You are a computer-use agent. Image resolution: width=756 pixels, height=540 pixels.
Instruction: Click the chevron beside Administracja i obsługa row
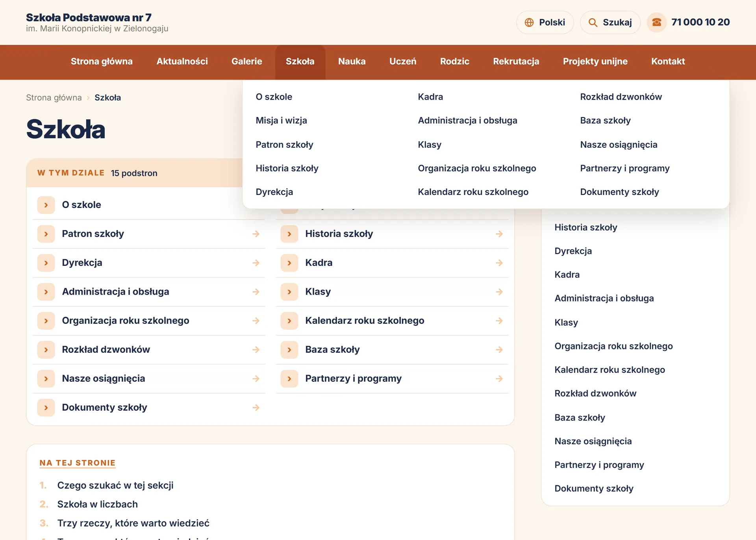46,292
